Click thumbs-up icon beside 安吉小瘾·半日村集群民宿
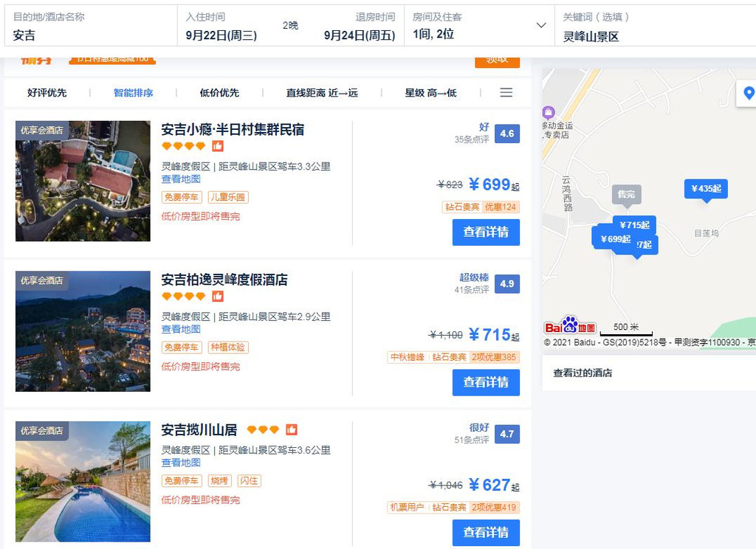Screen dimensions: 756x549 [x=218, y=145]
